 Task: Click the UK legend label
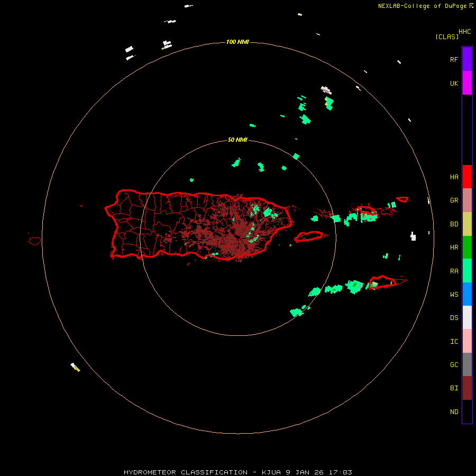coord(454,84)
